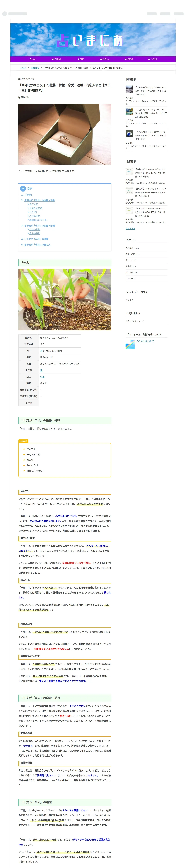Open category 数秘術 (15)
Image resolution: width=186 pixels, height=868 pixels.
pos(131,266)
